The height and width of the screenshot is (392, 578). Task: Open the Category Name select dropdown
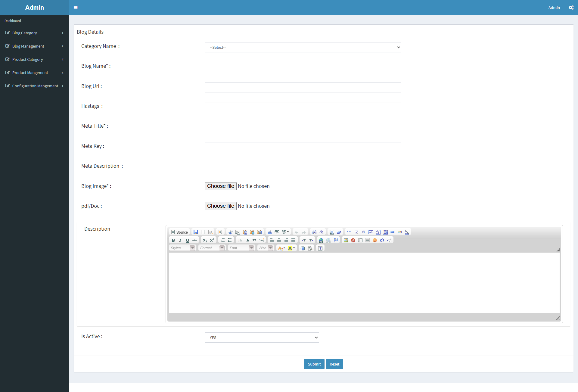click(303, 47)
